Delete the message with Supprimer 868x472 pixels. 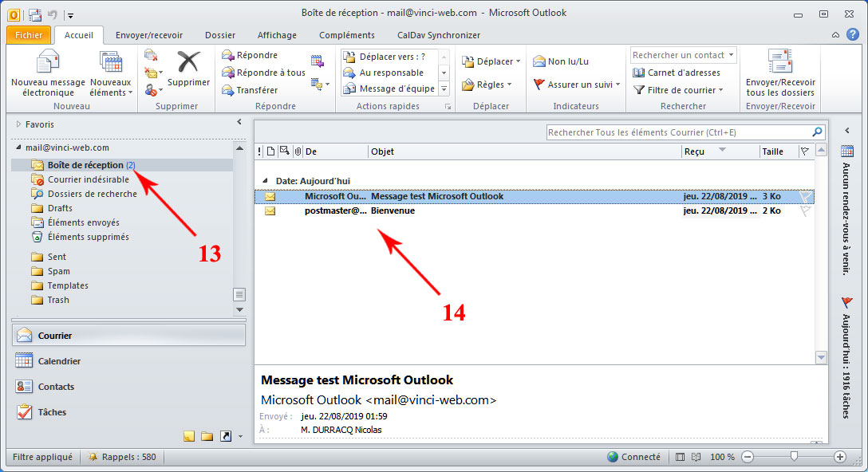188,69
